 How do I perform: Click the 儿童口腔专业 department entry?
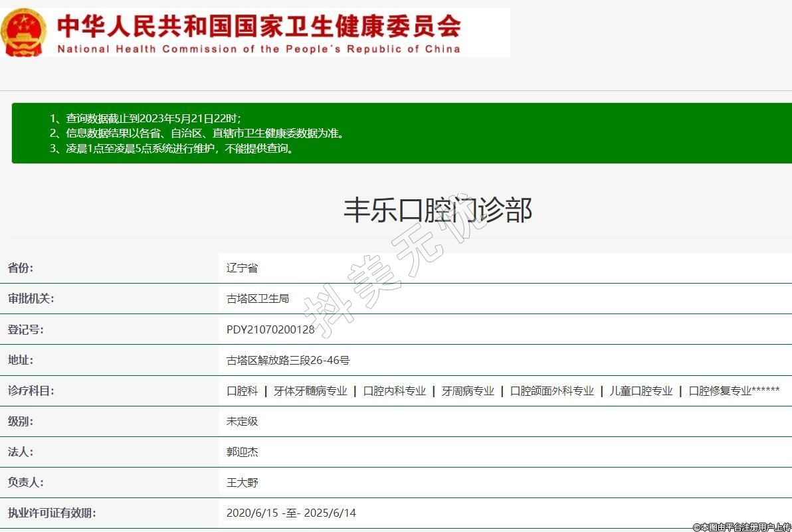tap(641, 391)
